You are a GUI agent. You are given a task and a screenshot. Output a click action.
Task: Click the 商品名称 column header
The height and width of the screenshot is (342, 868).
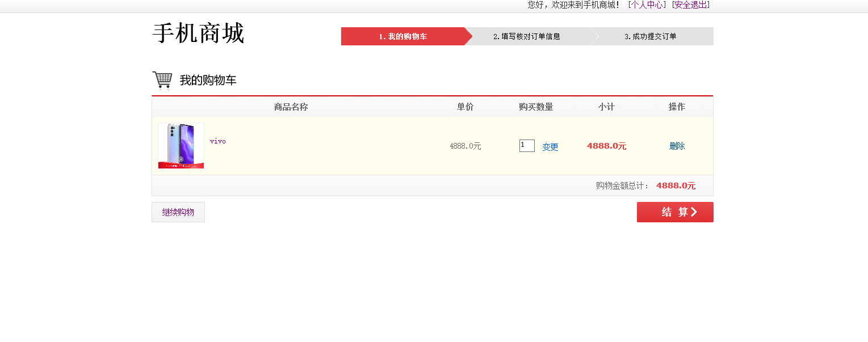(x=291, y=107)
